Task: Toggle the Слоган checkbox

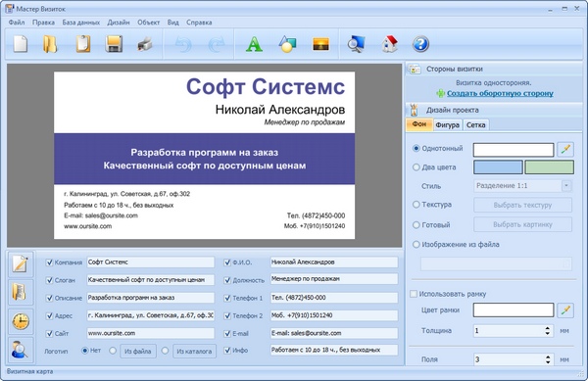Action: coord(49,280)
